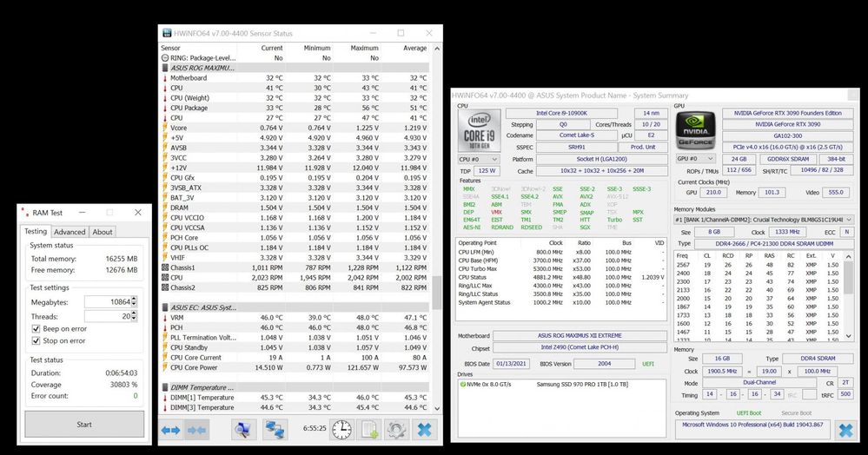Screen dimensions: 868x455
Task: Click the green check icon beside NVMe drive
Action: 463,384
